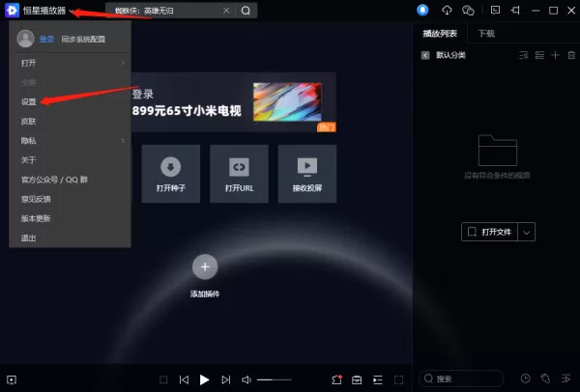This screenshot has height=392, width=580.
Task: Click 同步系统配置 text
Action: click(x=83, y=40)
